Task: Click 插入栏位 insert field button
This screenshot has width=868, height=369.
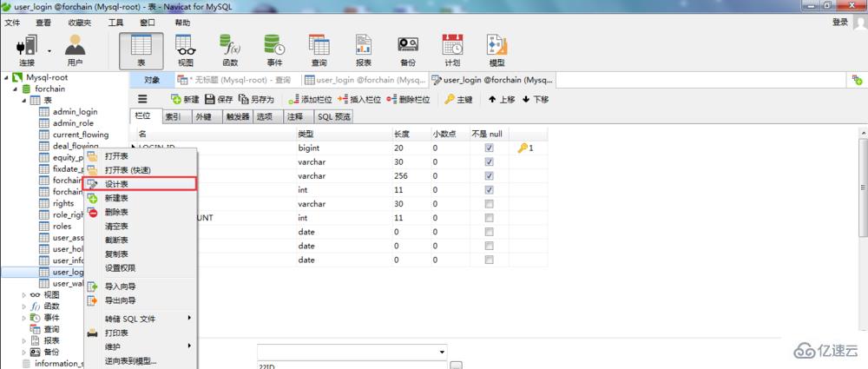Action: pyautogui.click(x=359, y=99)
